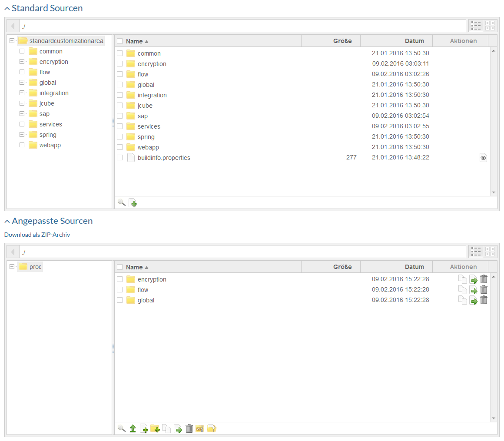Screen dimensions: 504x441
Task: Copy the flow folder in Angepasste Sourcen
Action: (x=463, y=290)
